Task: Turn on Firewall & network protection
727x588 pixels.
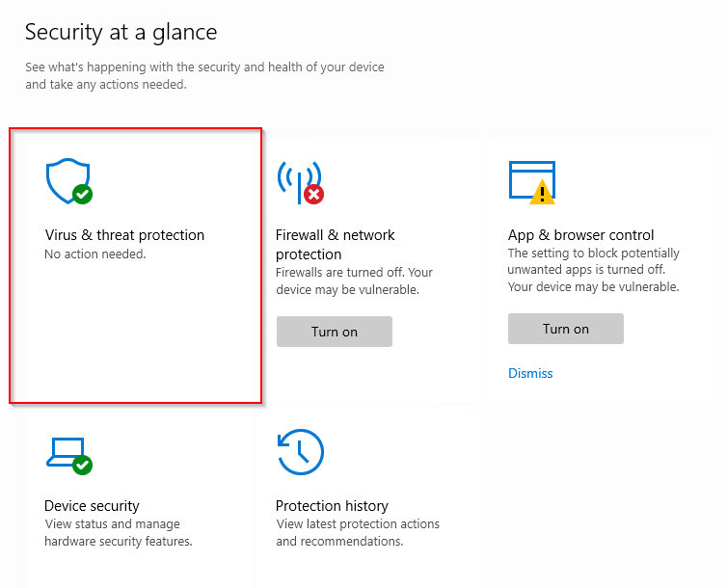Action: pos(335,332)
